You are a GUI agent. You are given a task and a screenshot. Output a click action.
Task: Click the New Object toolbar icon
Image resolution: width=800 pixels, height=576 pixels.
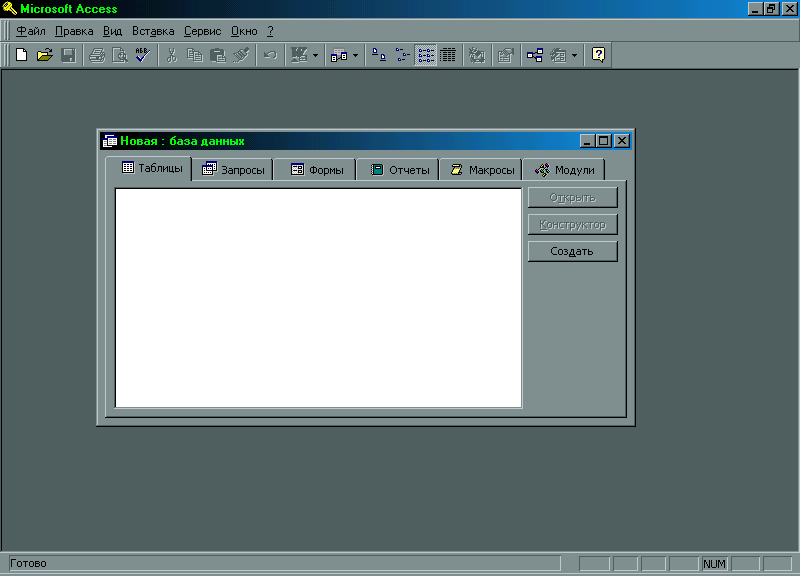(x=558, y=55)
